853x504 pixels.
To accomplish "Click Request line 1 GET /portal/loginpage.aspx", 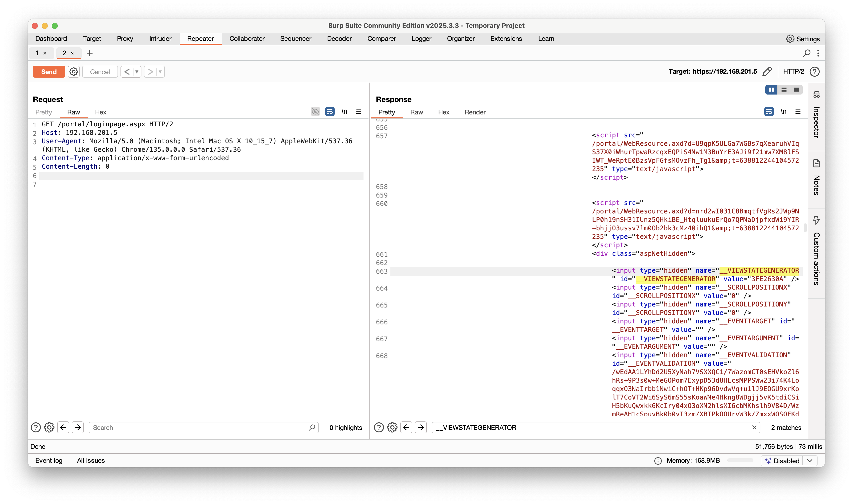I will 107,124.
